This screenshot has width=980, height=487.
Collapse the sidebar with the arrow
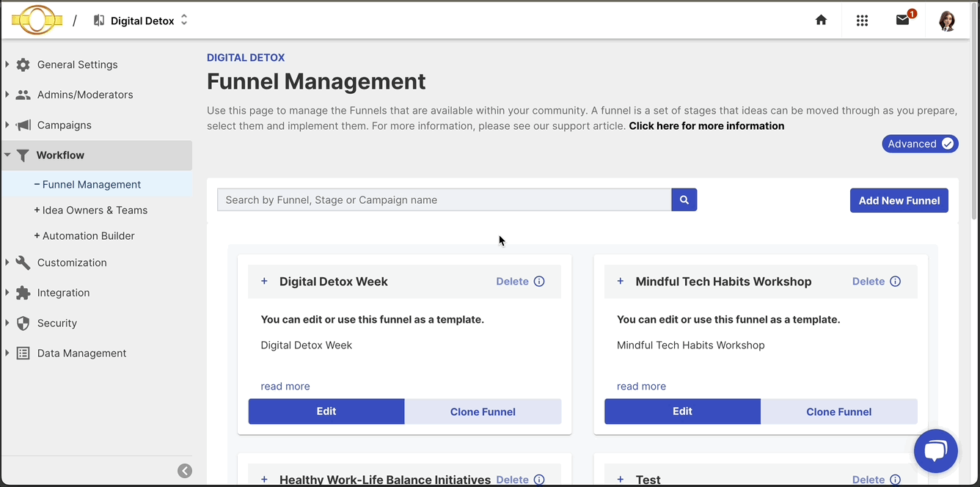click(184, 470)
